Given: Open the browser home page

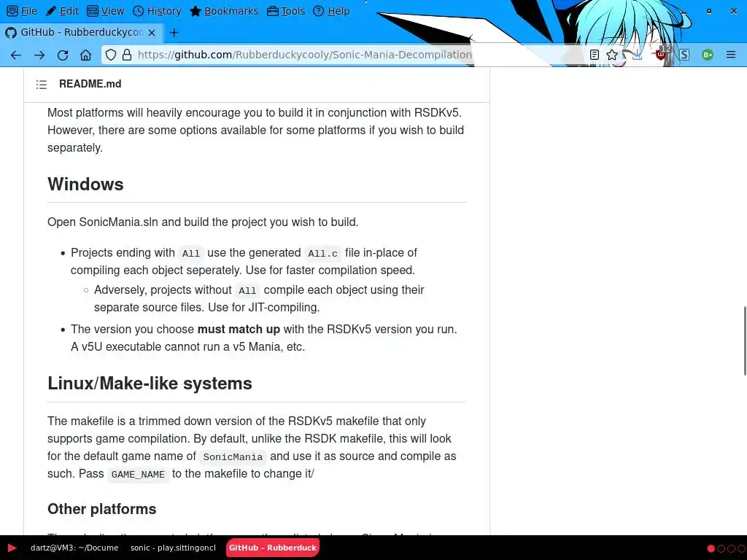Looking at the screenshot, I should pos(85,55).
